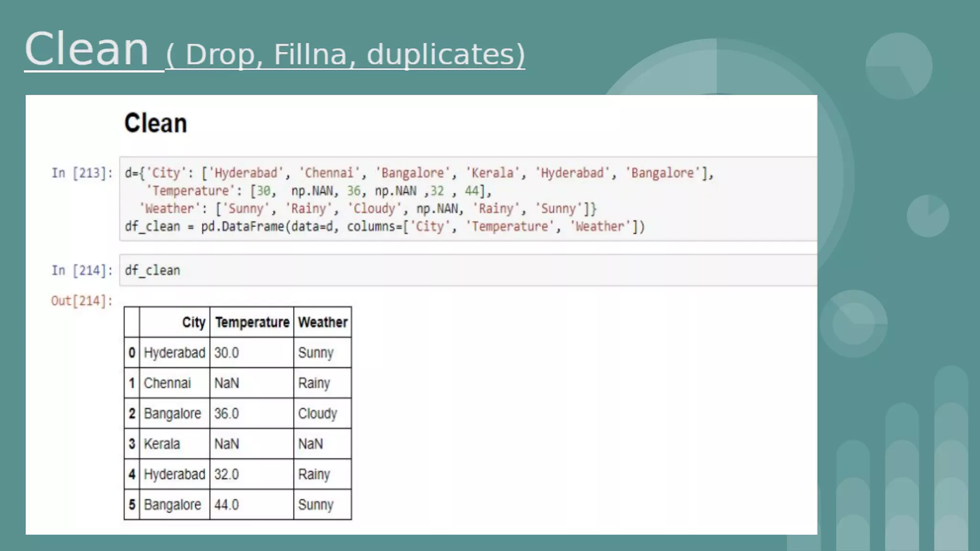Click the bar chart decoration bottom right
Image resolution: width=980 pixels, height=551 pixels.
(x=902, y=478)
